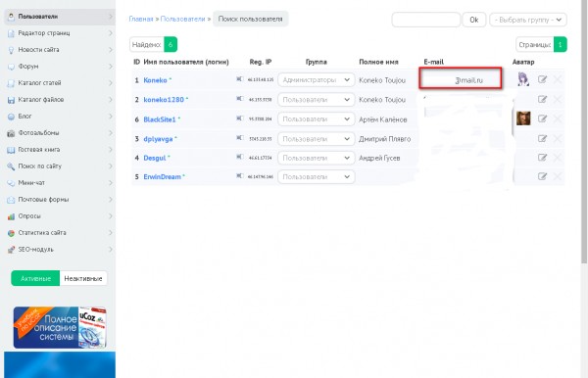The image size is (588, 378).
Task: Click the IP flag icon for dplyavga
Action: coord(240,138)
